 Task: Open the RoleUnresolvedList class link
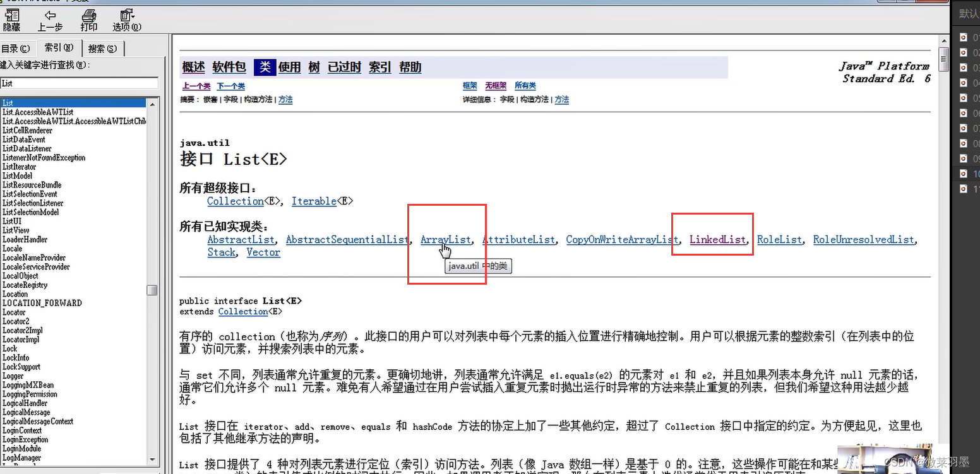click(x=863, y=240)
